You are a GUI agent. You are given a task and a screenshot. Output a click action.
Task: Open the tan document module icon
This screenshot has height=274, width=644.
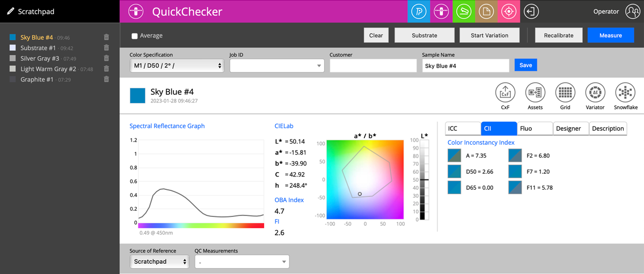click(x=486, y=11)
